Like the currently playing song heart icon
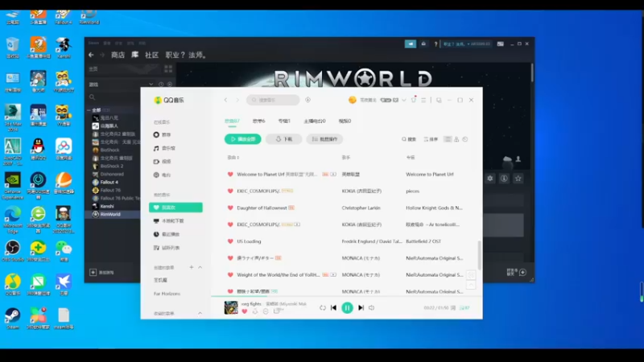 point(245,311)
